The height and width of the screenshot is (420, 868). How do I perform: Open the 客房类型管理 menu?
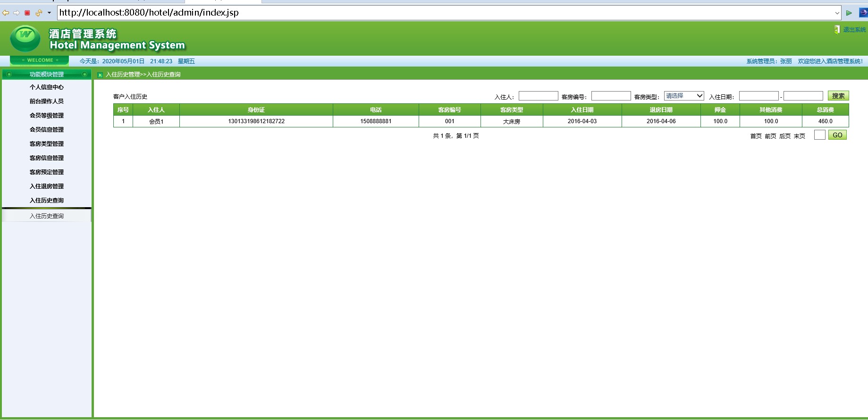[x=47, y=144]
